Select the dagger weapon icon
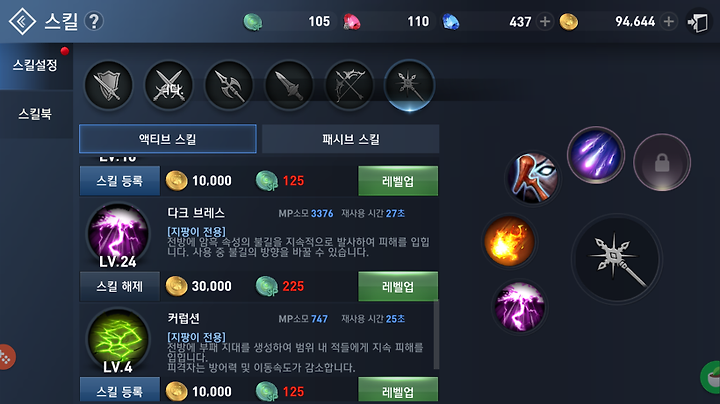Screen dimensions: 720x404 [x=289, y=86]
